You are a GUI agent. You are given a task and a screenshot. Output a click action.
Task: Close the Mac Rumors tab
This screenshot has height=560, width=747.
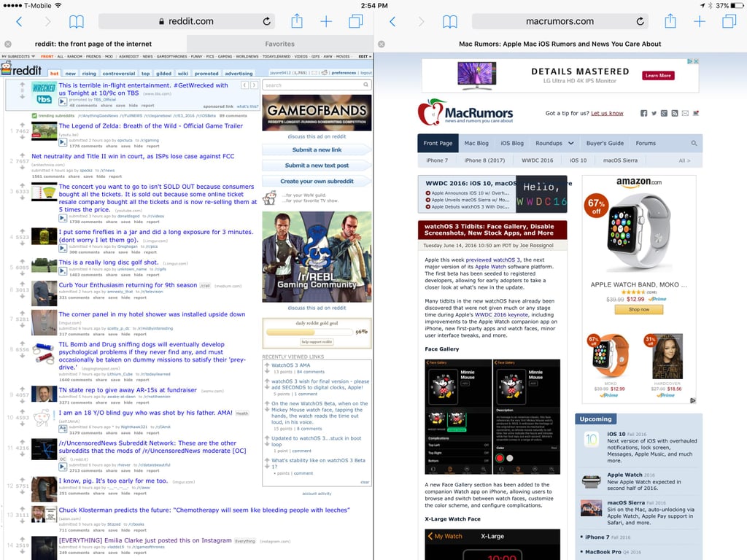click(x=382, y=44)
